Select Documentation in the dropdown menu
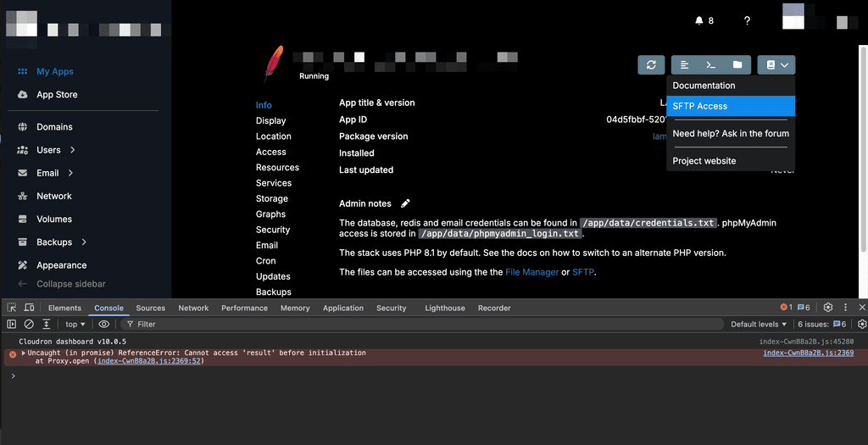 (731, 86)
